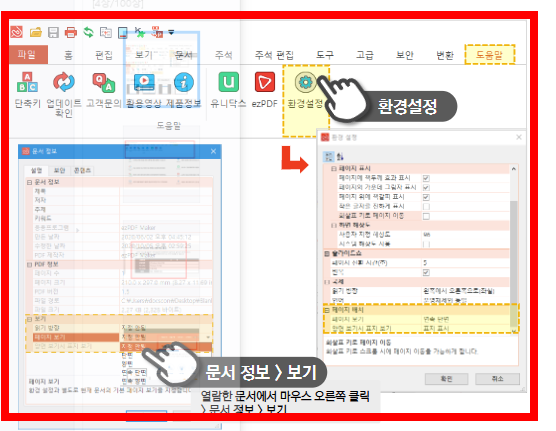Click the 취소 button in settings dialog

click(497, 379)
